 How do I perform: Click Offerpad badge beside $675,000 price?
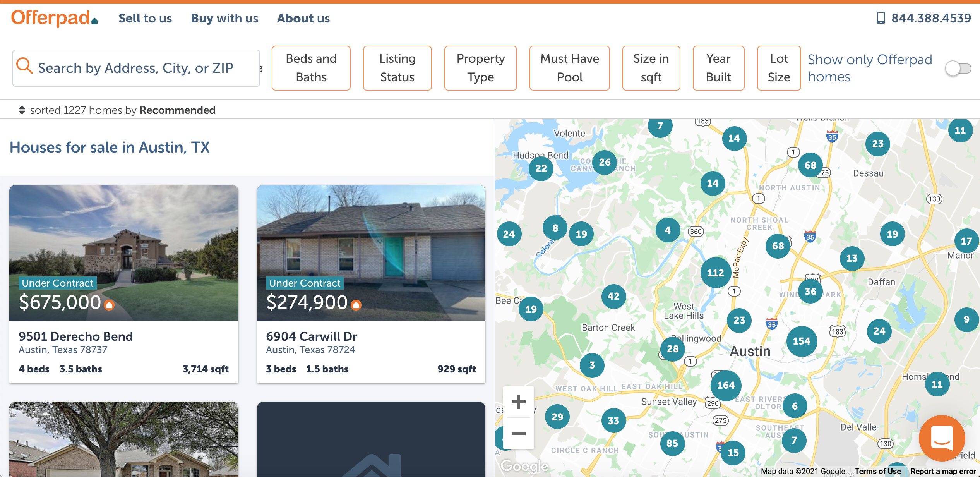[x=109, y=305]
